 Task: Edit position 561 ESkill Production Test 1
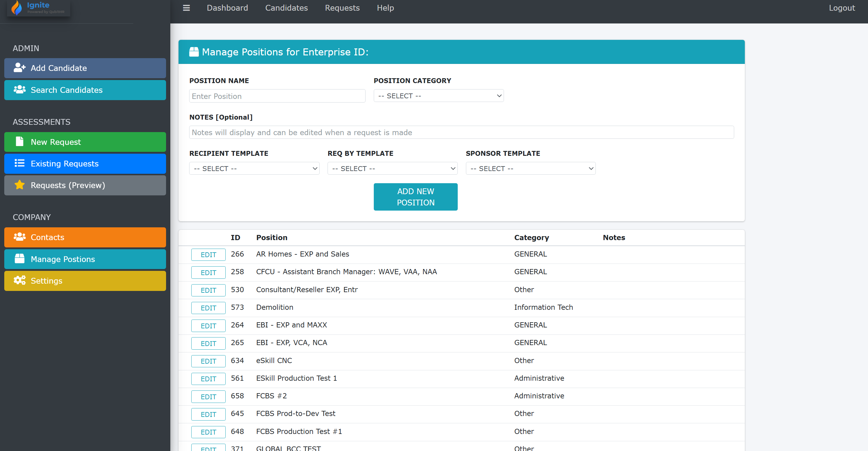(x=208, y=379)
